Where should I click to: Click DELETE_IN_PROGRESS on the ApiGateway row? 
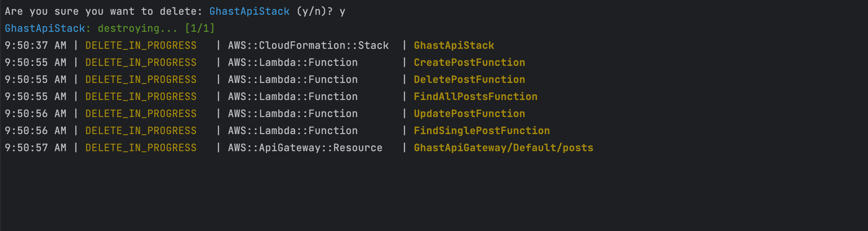(141, 148)
